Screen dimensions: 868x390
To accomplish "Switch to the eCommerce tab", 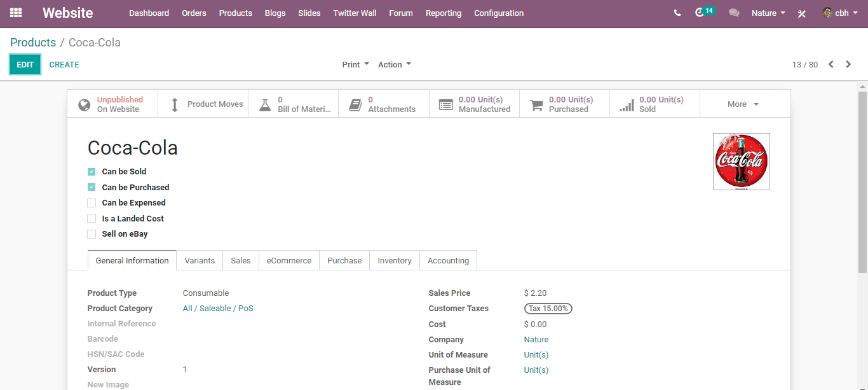I will [x=289, y=260].
